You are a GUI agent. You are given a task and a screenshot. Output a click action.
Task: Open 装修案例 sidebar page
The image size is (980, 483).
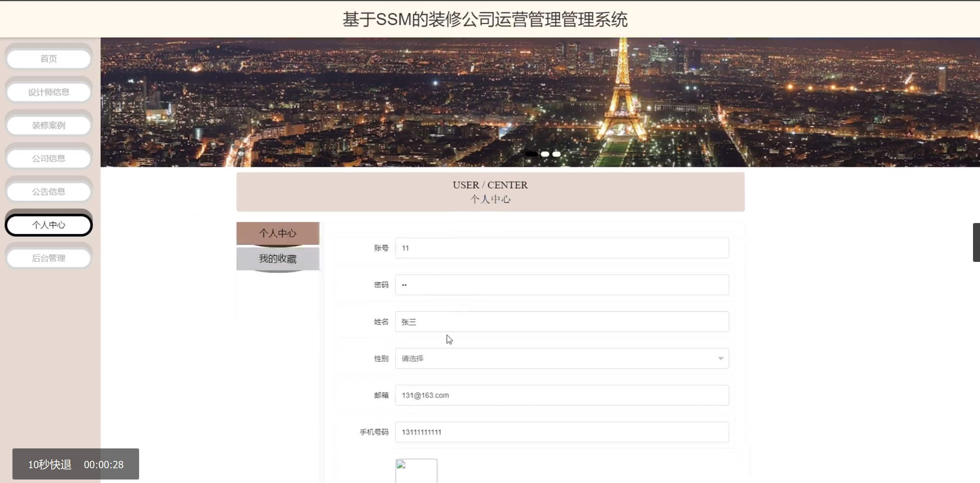pos(49,125)
